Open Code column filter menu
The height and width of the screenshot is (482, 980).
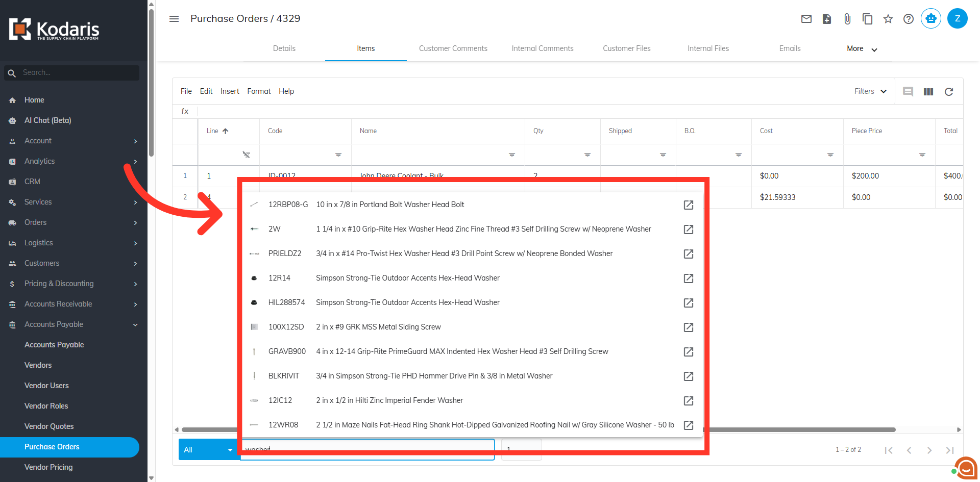coord(338,155)
